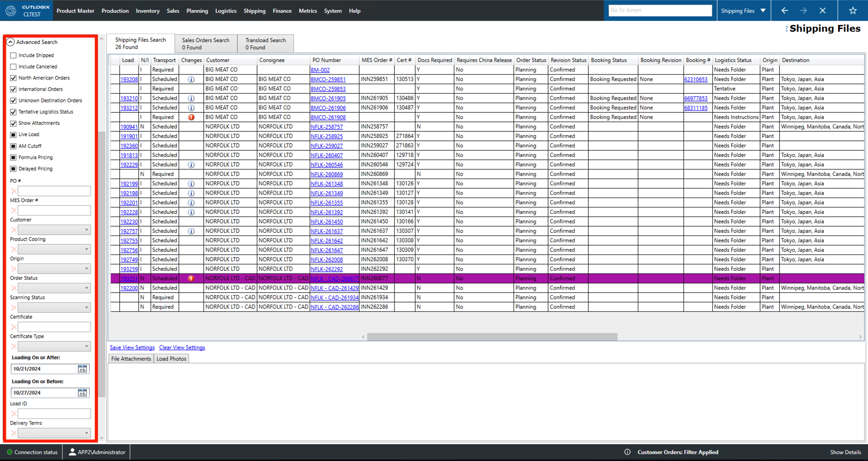868x461 pixels.
Task: Toggle the Show Attachments checkbox
Action: [x=13, y=123]
